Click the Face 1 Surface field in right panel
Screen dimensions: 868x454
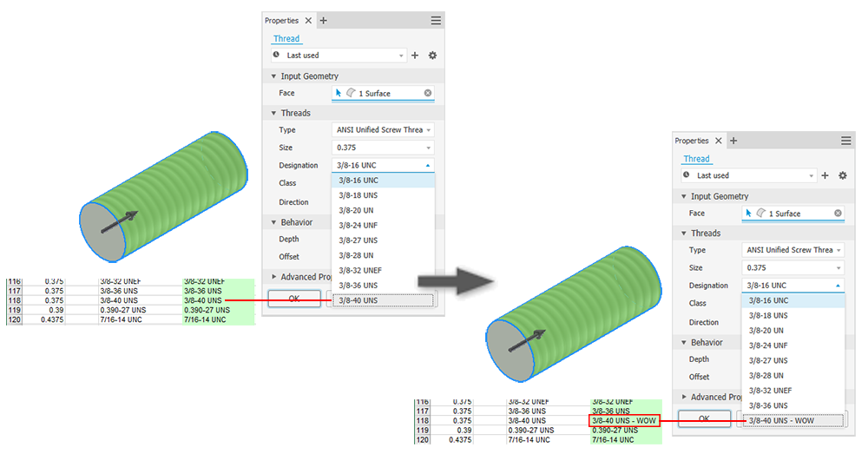click(793, 214)
